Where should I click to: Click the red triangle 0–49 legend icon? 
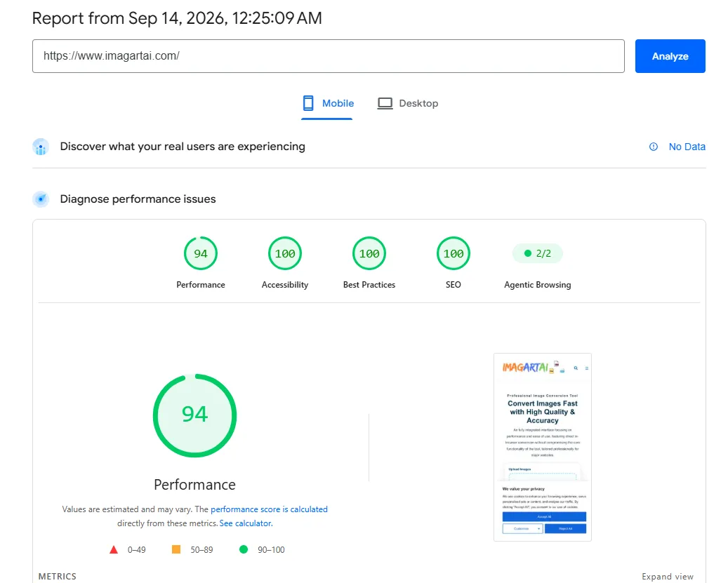pyautogui.click(x=114, y=549)
